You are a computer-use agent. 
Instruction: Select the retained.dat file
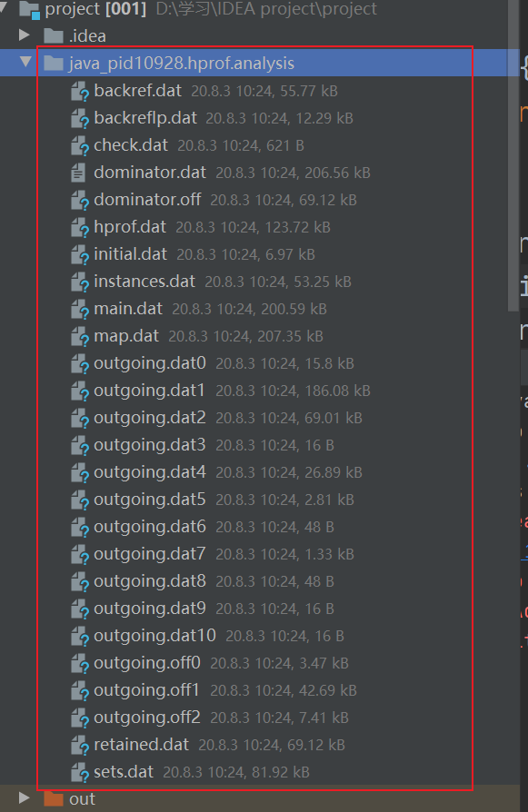pos(142,745)
